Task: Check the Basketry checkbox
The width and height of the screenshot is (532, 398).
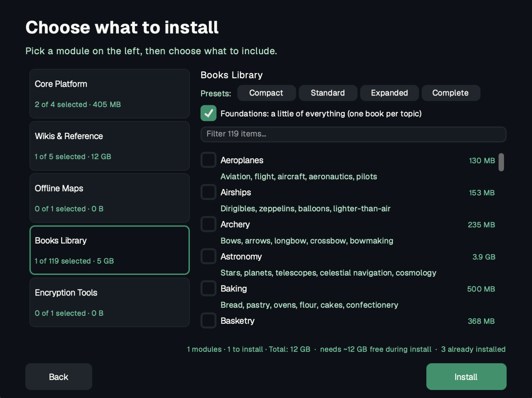Action: (x=208, y=320)
